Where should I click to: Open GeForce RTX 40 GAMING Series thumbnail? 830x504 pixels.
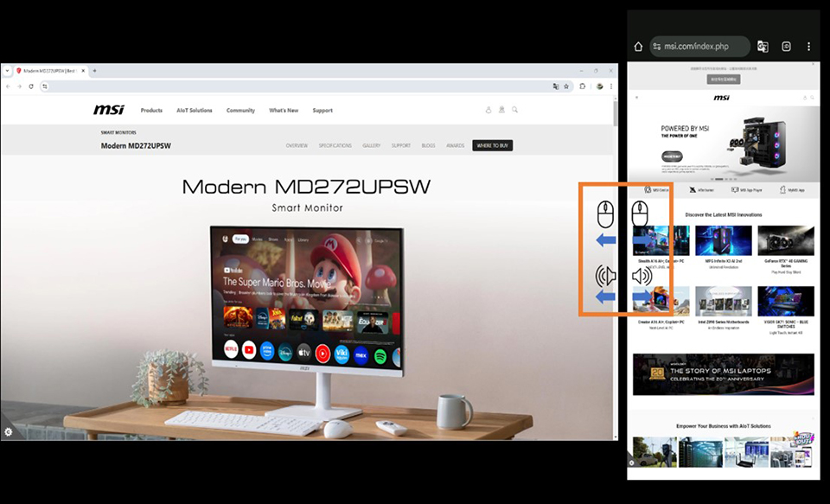point(786,240)
